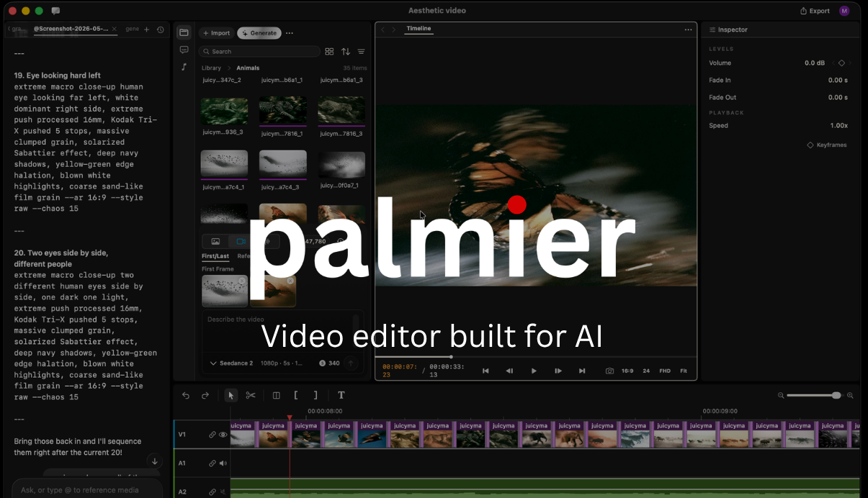Toggle the V1 track link icon
868x498 pixels.
click(212, 435)
